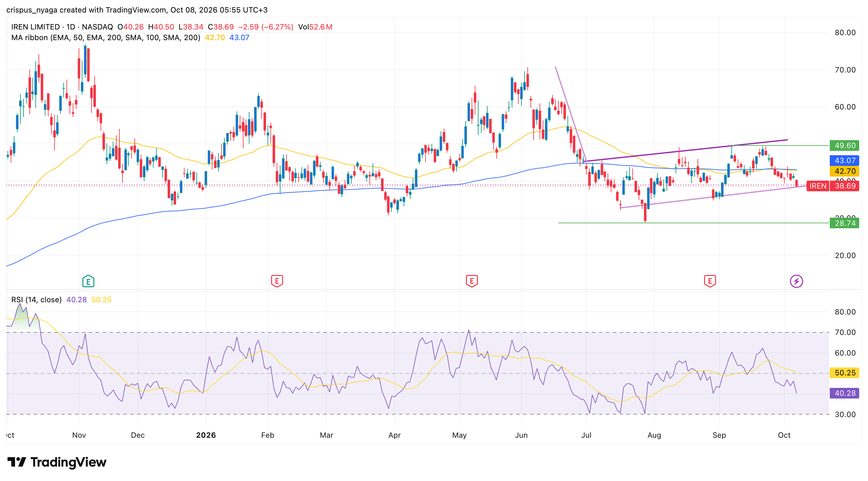Select the red IREN 38.69 price label
The width and height of the screenshot is (868, 481).
click(x=833, y=186)
